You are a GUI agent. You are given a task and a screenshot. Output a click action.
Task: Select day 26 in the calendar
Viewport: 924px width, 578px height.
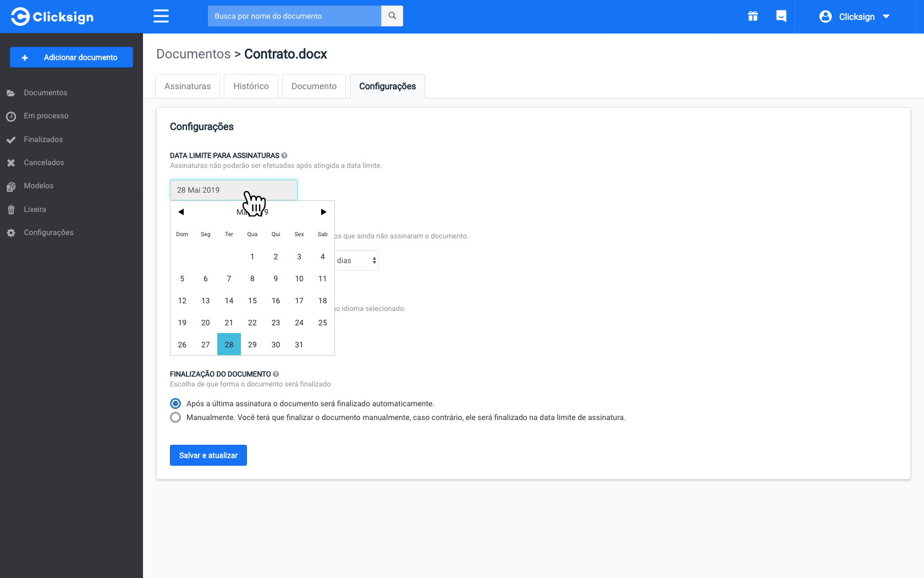182,345
